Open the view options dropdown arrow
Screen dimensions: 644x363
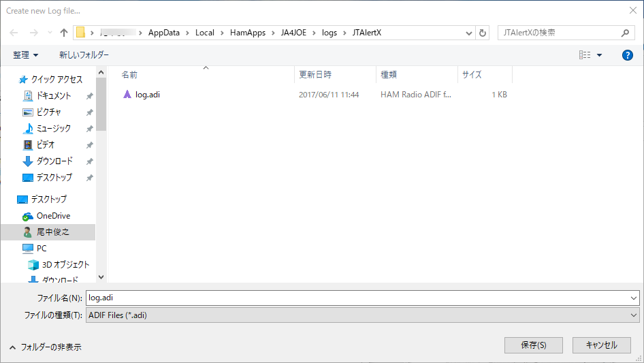click(599, 55)
